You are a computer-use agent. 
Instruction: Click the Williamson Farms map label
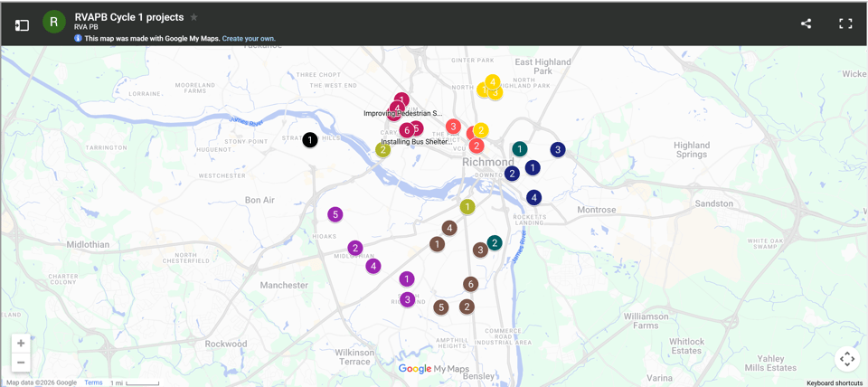(x=646, y=321)
